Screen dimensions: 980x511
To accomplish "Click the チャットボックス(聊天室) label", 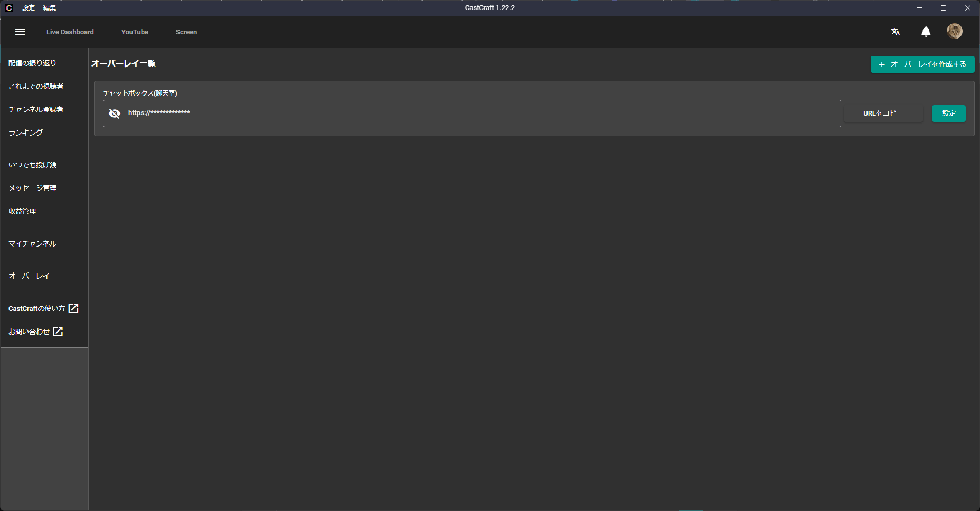I will [140, 93].
